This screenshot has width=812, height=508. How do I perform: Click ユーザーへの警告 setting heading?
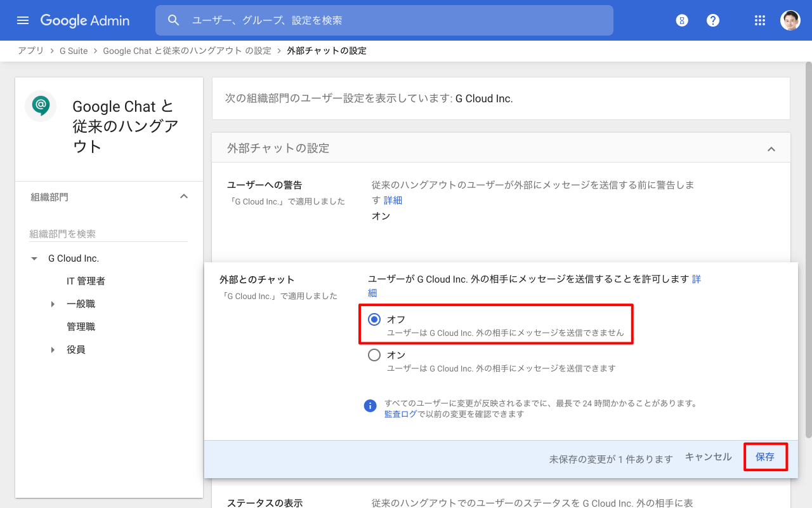point(265,185)
